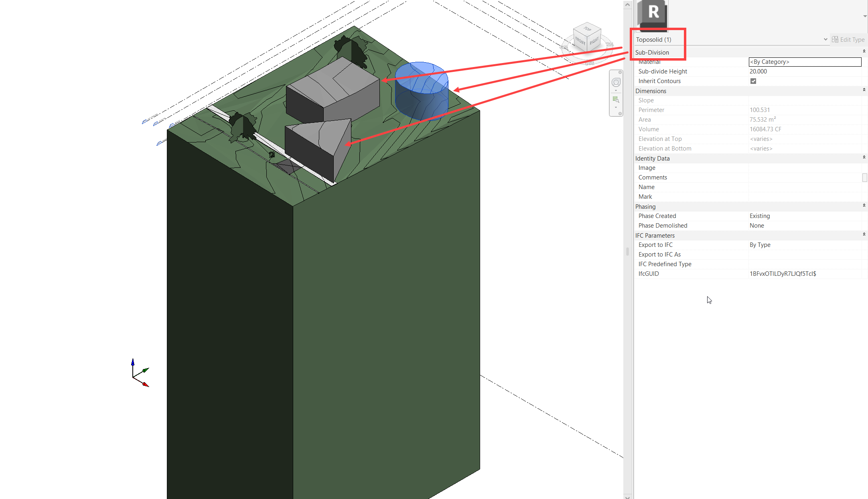
Task: Open the Toposolid type selector dropdown
Action: tap(825, 39)
